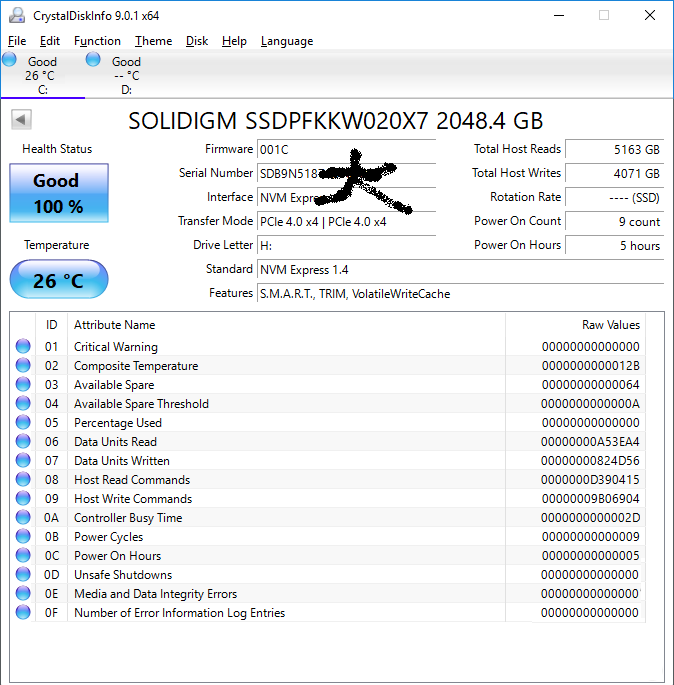Click the Data Units Read status orb
The height and width of the screenshot is (685, 674).
23,441
